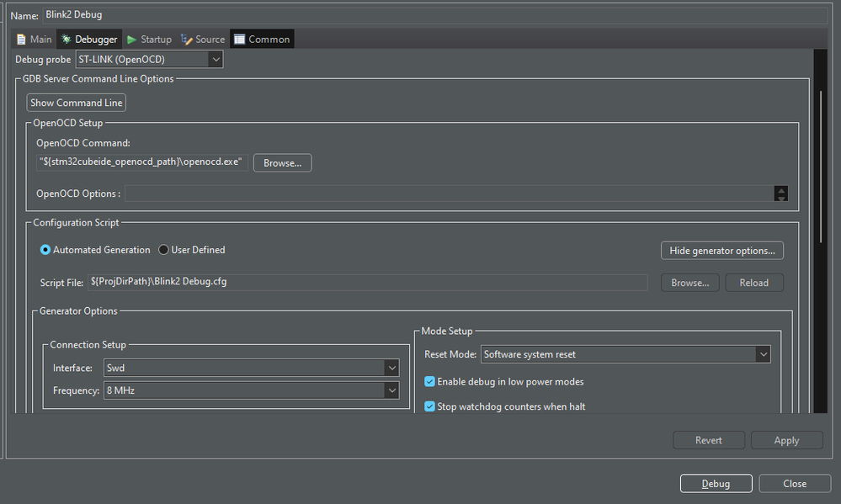Viewport: 841px width, 504px height.
Task: Open the Main tab
Action: [x=34, y=40]
